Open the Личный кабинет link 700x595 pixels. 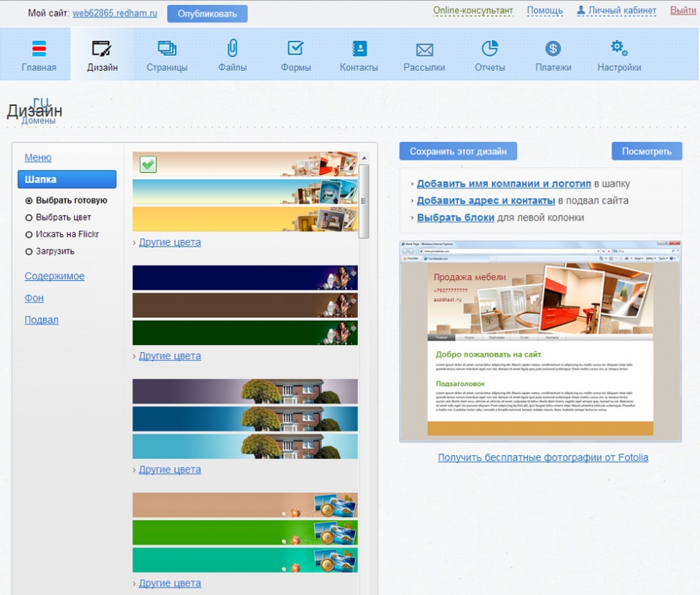coord(622,10)
